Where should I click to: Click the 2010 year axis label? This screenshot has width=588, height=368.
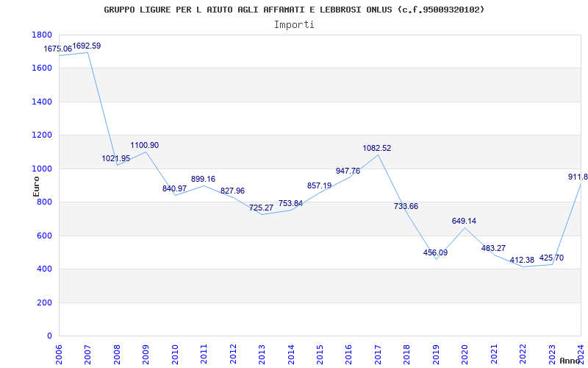click(175, 355)
